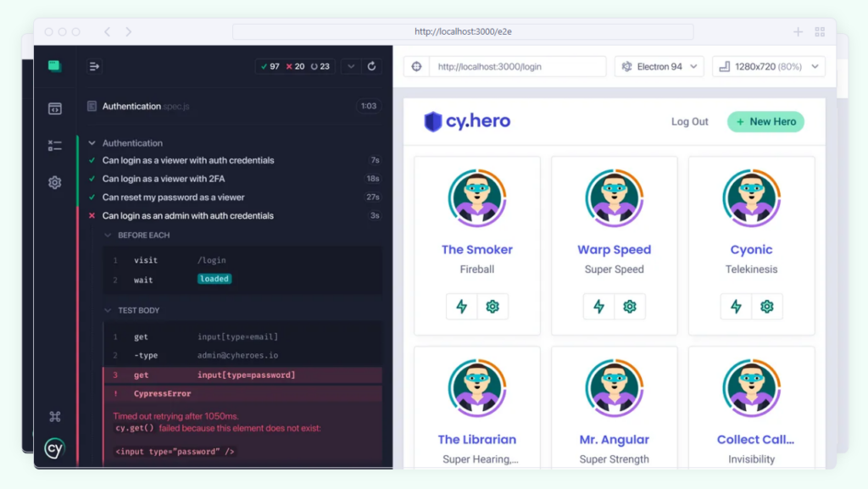Screen dimensions: 868x489
Task: Click the app URL field localhost:3000/login
Action: pyautogui.click(x=518, y=66)
